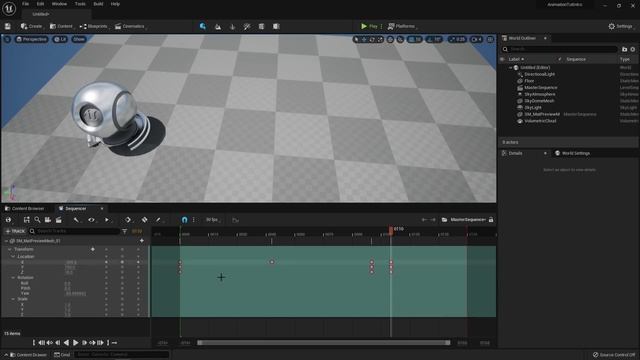Click the Create button in toolbar
Screen dimensions: 640x360
point(32,26)
